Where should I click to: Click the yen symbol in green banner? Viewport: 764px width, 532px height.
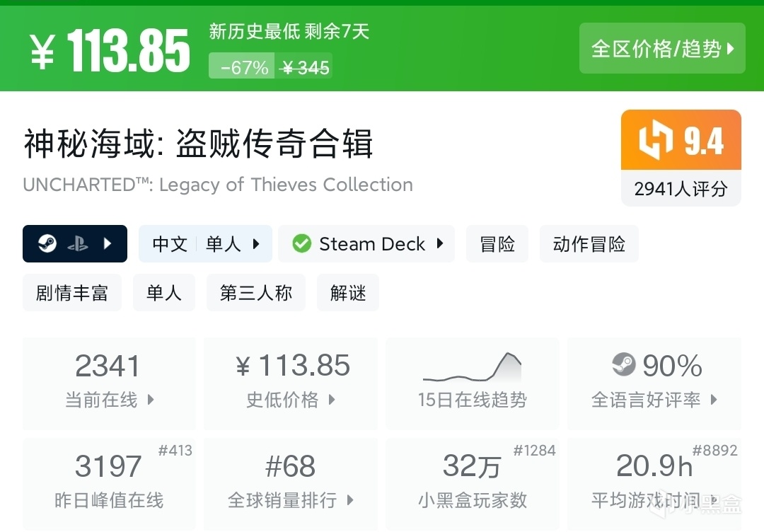(42, 51)
